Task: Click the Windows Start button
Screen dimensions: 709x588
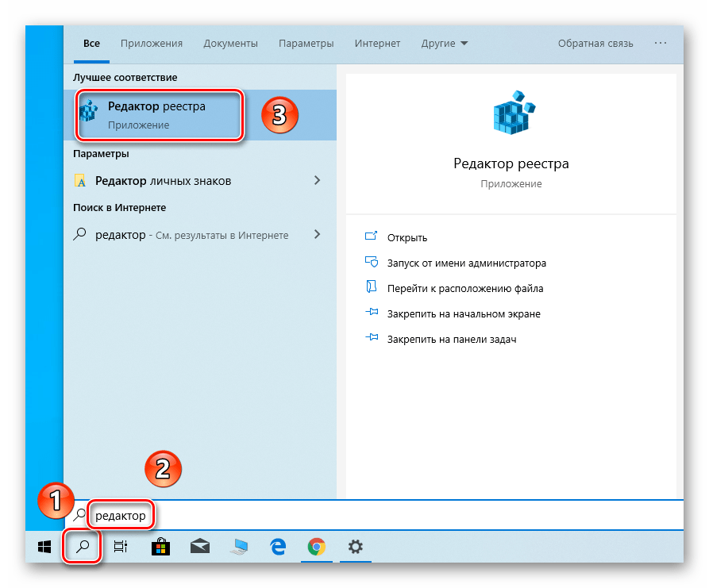Action: [x=44, y=546]
